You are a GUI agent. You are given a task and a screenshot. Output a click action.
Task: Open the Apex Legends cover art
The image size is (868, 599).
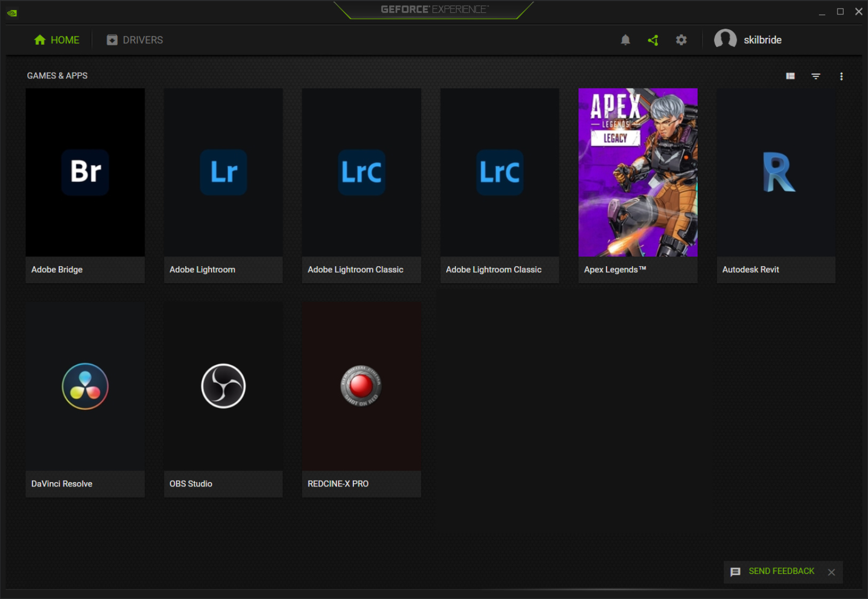(638, 172)
